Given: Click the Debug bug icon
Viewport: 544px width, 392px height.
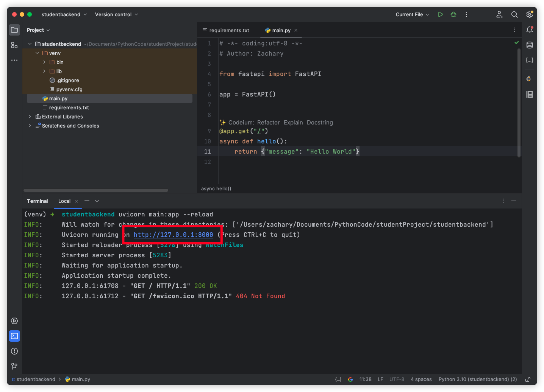Looking at the screenshot, I should coord(453,14).
